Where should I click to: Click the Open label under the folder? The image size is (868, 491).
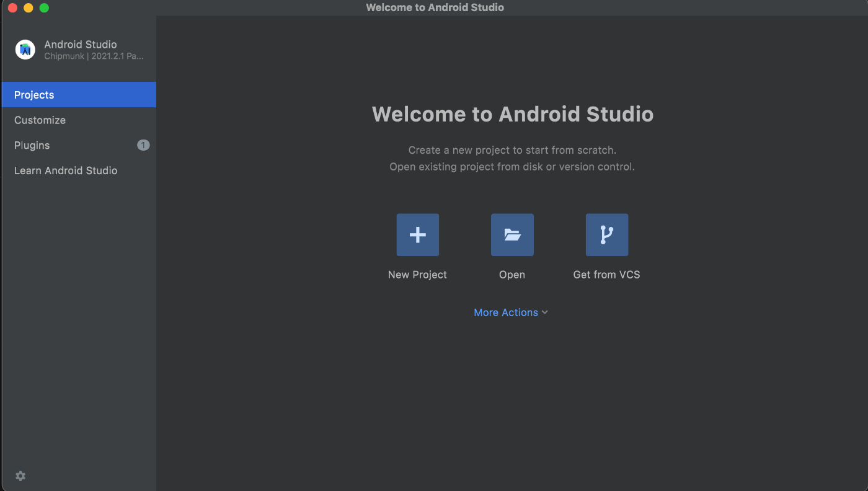coord(512,275)
